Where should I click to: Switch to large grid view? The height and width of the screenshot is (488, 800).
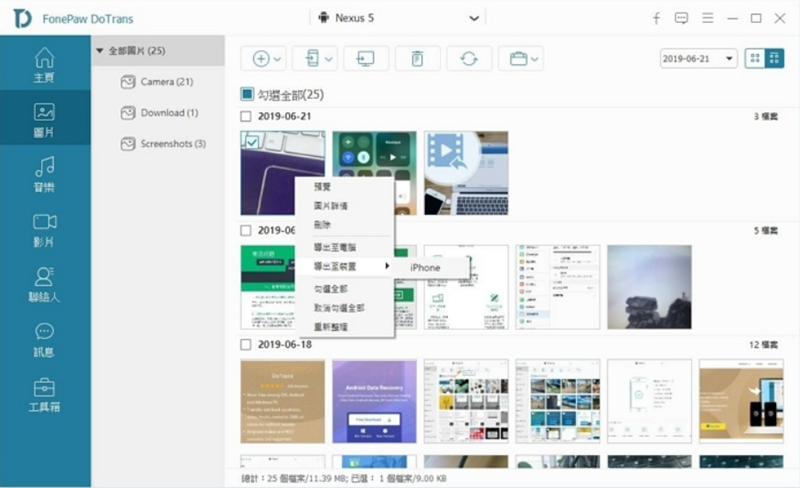pyautogui.click(x=755, y=58)
